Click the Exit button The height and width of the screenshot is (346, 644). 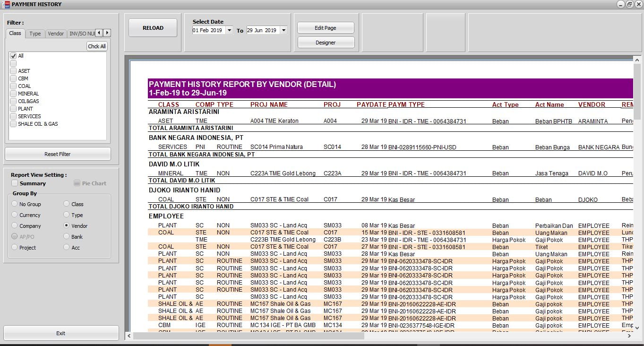(x=61, y=333)
